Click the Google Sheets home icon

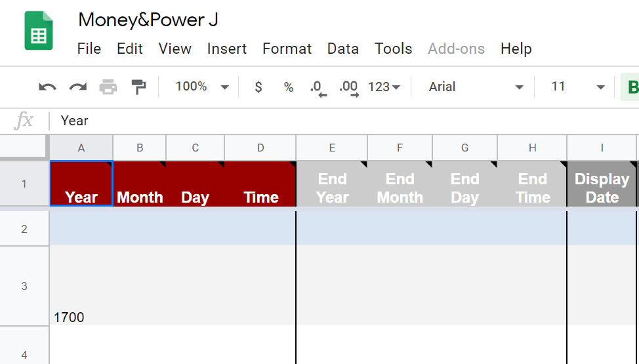coord(39,31)
